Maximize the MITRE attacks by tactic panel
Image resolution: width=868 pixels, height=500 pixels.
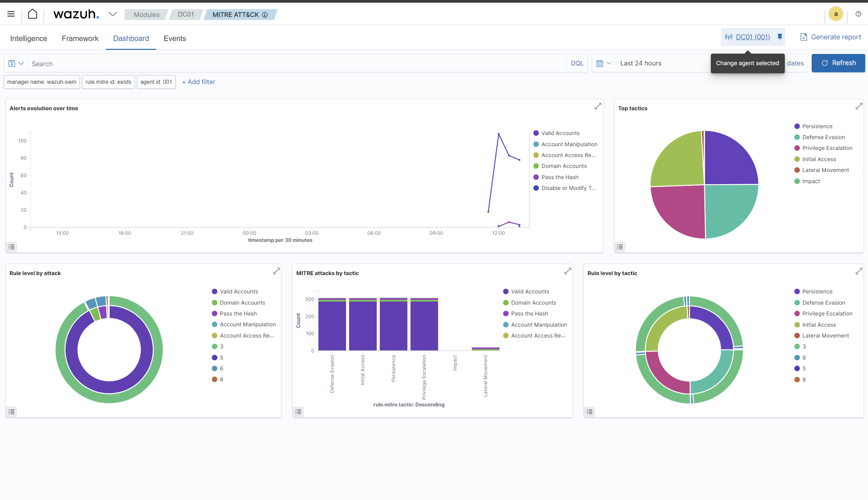pyautogui.click(x=568, y=271)
